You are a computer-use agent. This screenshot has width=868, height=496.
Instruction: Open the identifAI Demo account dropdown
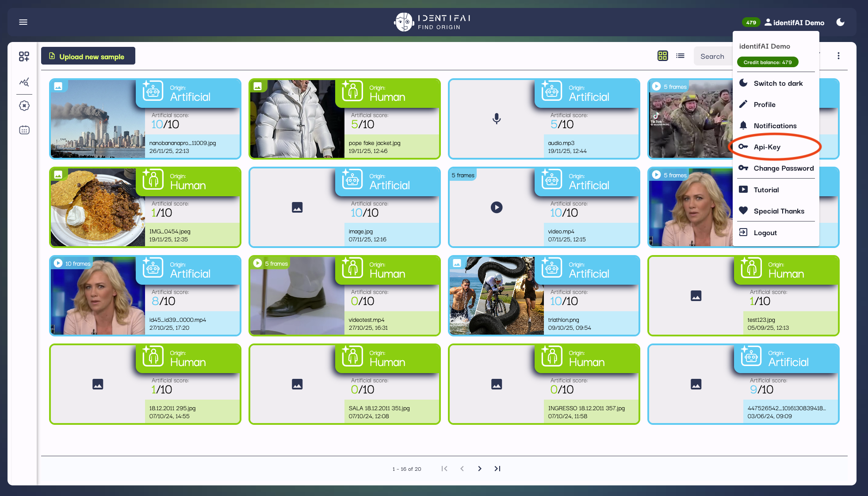click(x=795, y=23)
